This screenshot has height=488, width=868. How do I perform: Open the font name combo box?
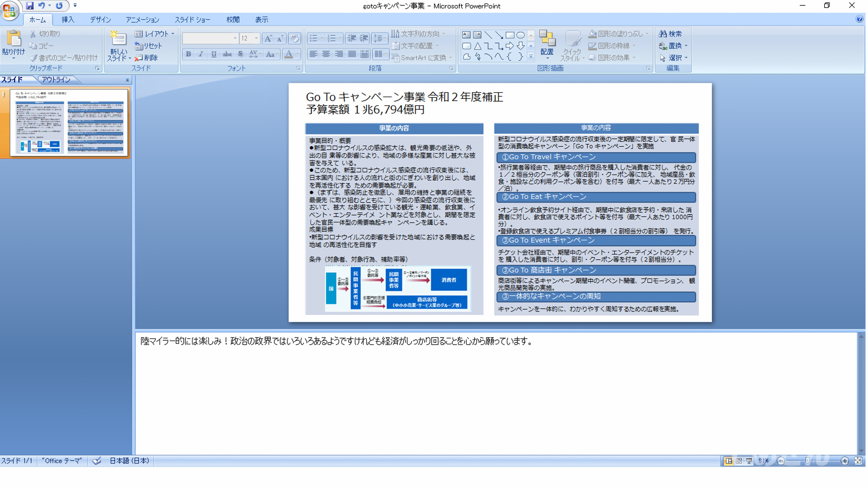[210, 38]
